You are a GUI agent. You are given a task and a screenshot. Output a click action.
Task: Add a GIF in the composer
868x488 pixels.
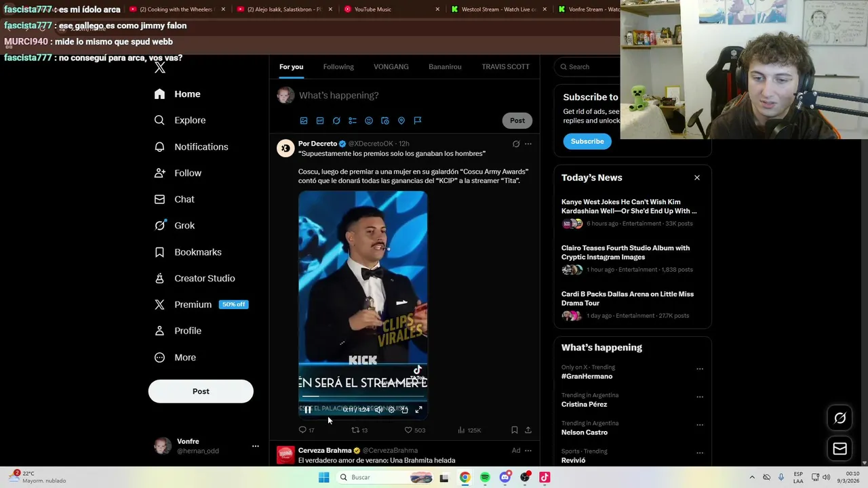[320, 121]
